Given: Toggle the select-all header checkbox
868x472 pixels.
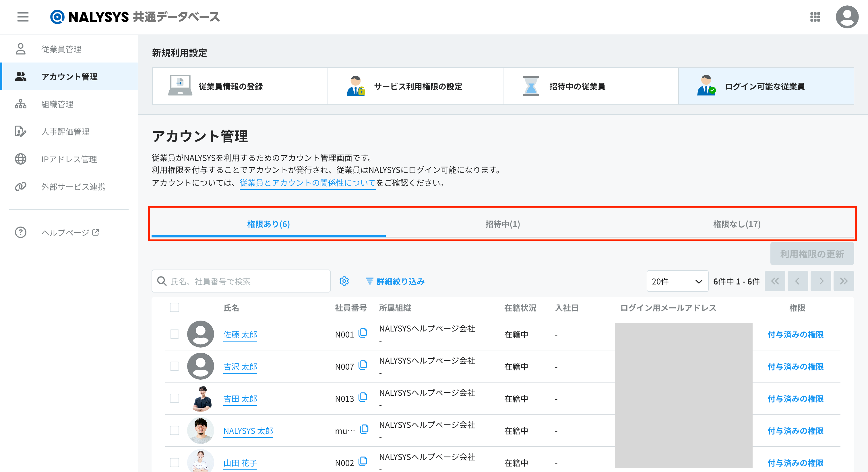Looking at the screenshot, I should tap(175, 307).
